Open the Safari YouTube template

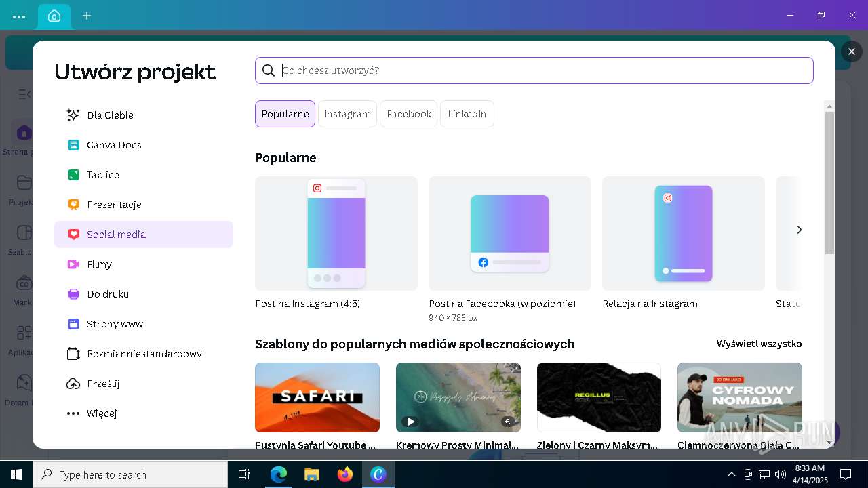tap(317, 397)
